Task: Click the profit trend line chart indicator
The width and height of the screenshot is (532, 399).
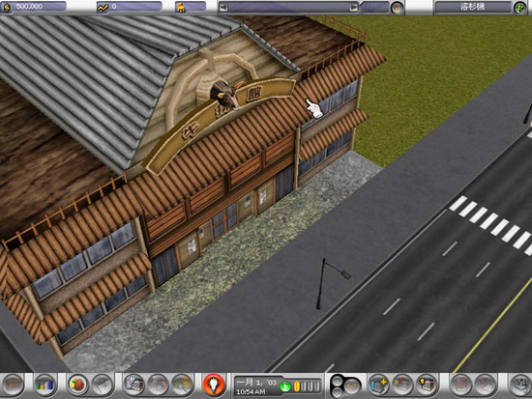Action: pos(129,7)
